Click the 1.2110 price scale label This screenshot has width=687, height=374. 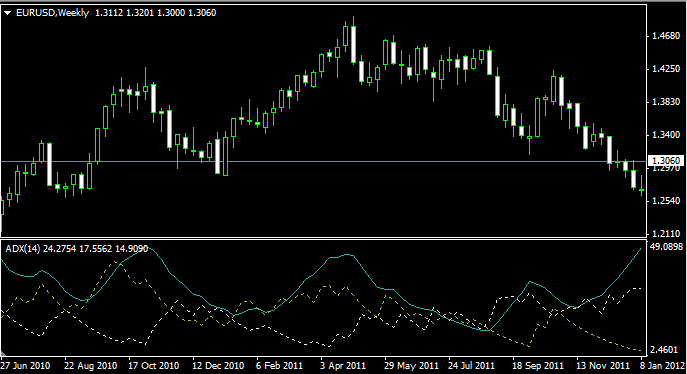pyautogui.click(x=666, y=233)
